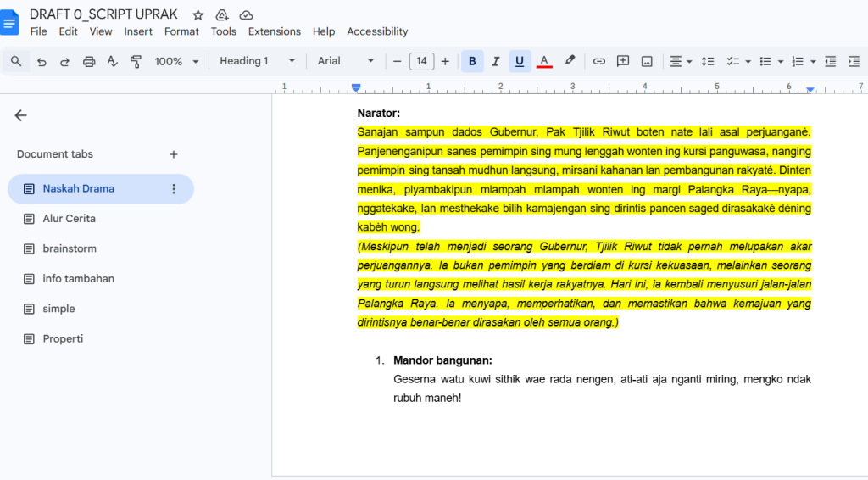868x480 pixels.
Task: Open the highlight color picker
Action: point(570,61)
